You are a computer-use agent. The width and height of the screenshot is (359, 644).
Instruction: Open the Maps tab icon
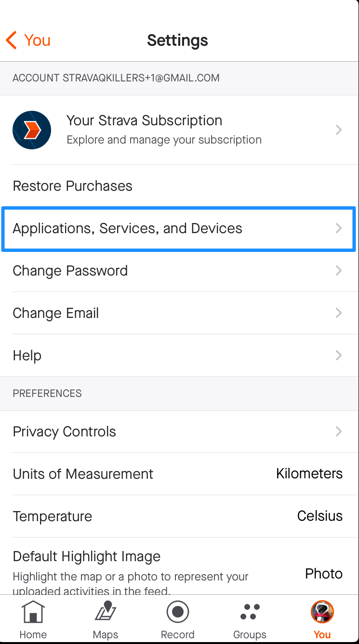point(106,613)
